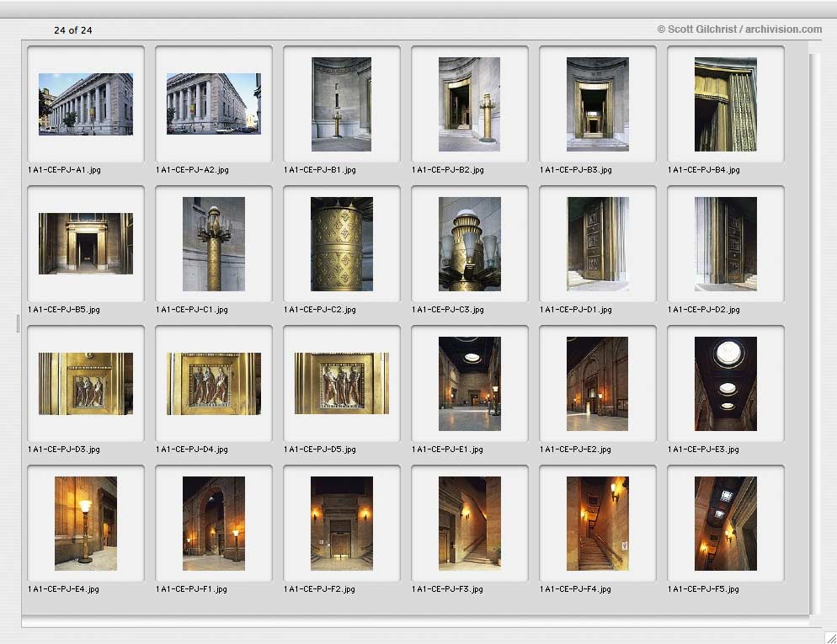Select thumbnail 1A1-CE-PJ-E2.jpg hall wall

click(x=597, y=384)
